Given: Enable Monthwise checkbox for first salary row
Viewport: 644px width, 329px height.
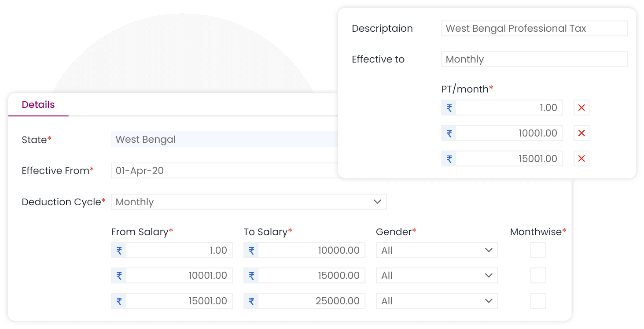Looking at the screenshot, I should [538, 250].
